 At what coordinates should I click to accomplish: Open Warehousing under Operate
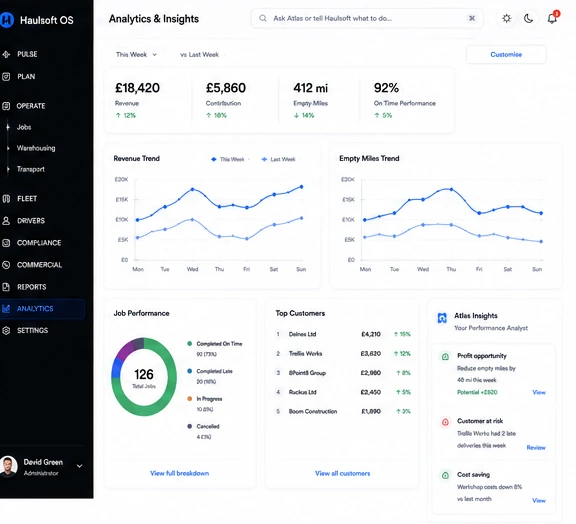(36, 148)
